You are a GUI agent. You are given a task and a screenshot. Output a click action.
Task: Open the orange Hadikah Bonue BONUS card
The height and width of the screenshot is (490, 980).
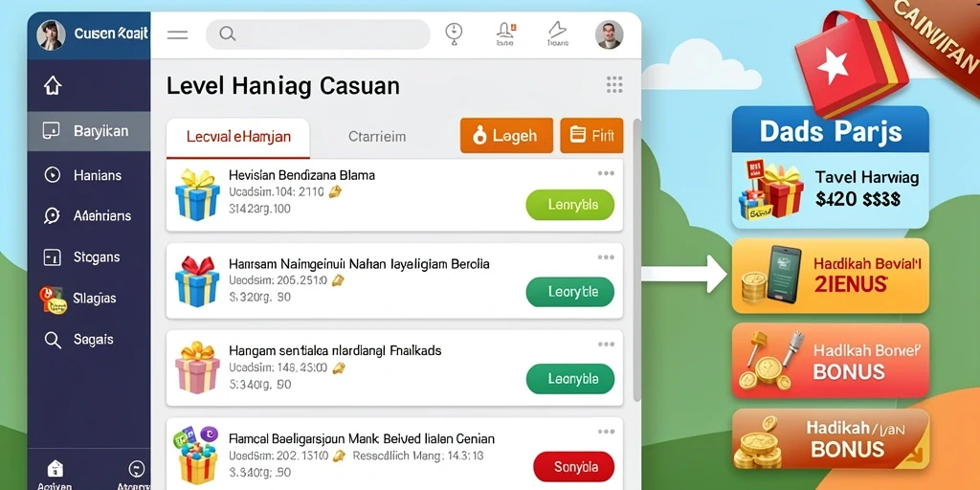[830, 361]
